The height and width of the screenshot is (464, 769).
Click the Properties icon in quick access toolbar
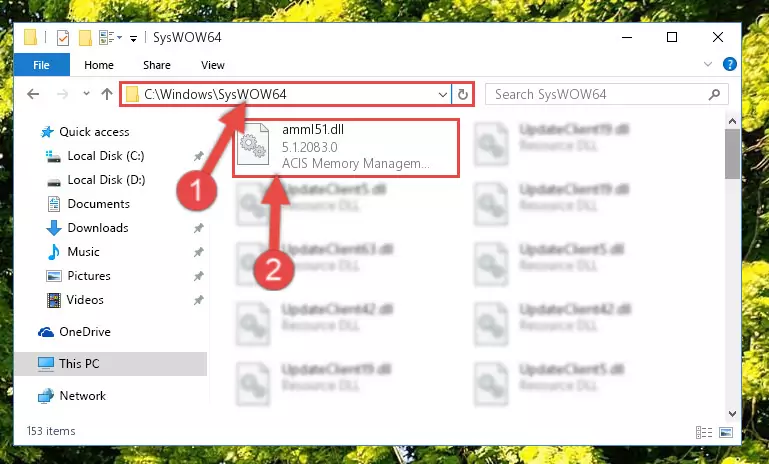[63, 38]
